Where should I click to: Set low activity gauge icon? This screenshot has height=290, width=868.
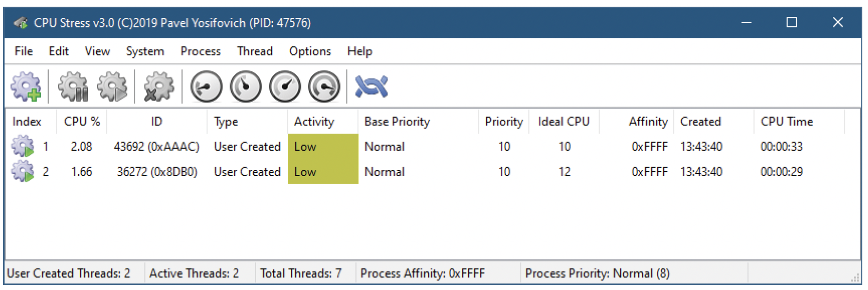pos(206,86)
